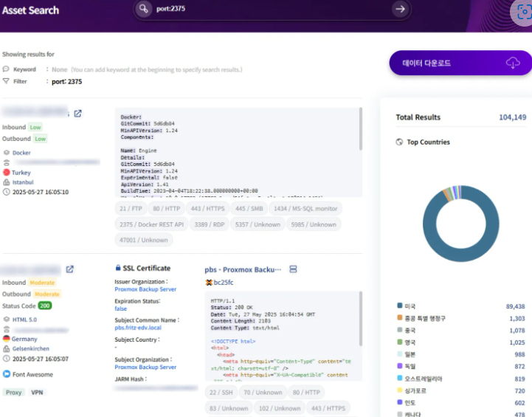Click the 홍콩 특별 행정구 legend color swatch
This screenshot has width=532, height=417.
(x=400, y=317)
